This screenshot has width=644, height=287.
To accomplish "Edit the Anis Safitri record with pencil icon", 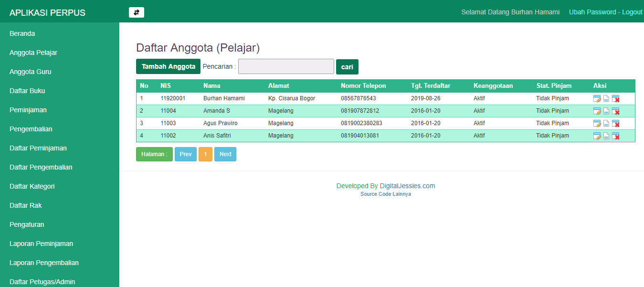I will pos(597,136).
